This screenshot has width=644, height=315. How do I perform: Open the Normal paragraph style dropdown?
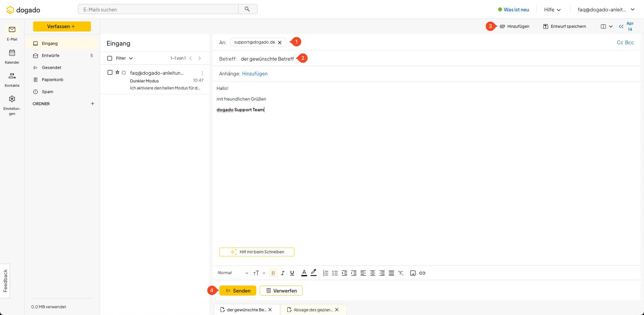tap(233, 273)
